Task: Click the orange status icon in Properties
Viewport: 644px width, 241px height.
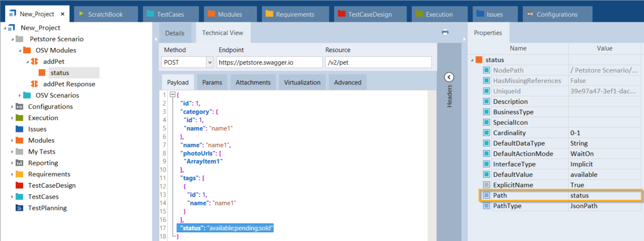Action: pos(479,60)
